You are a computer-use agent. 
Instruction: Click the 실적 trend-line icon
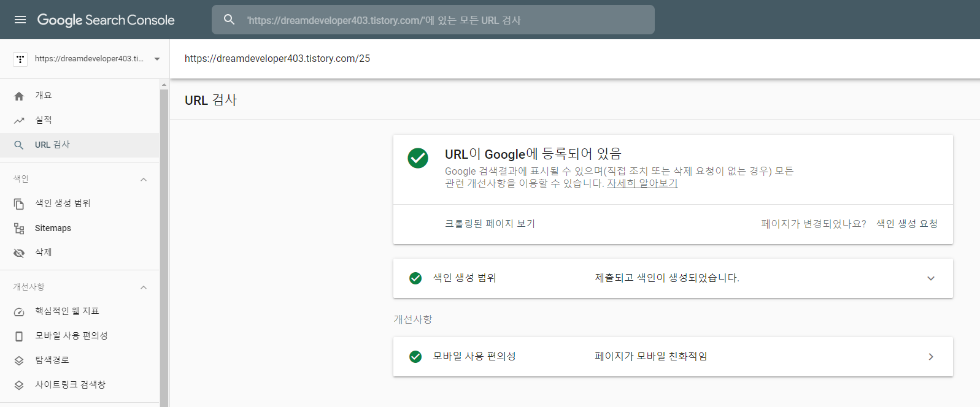19,120
